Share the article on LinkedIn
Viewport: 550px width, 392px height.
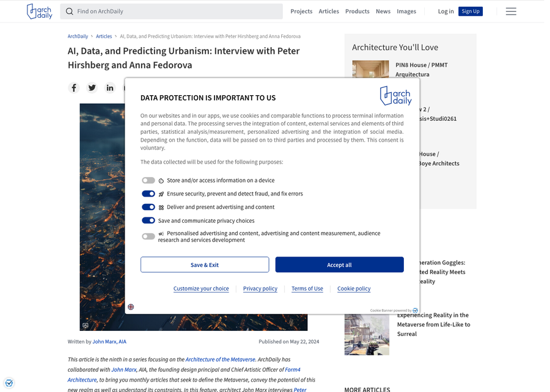point(110,87)
